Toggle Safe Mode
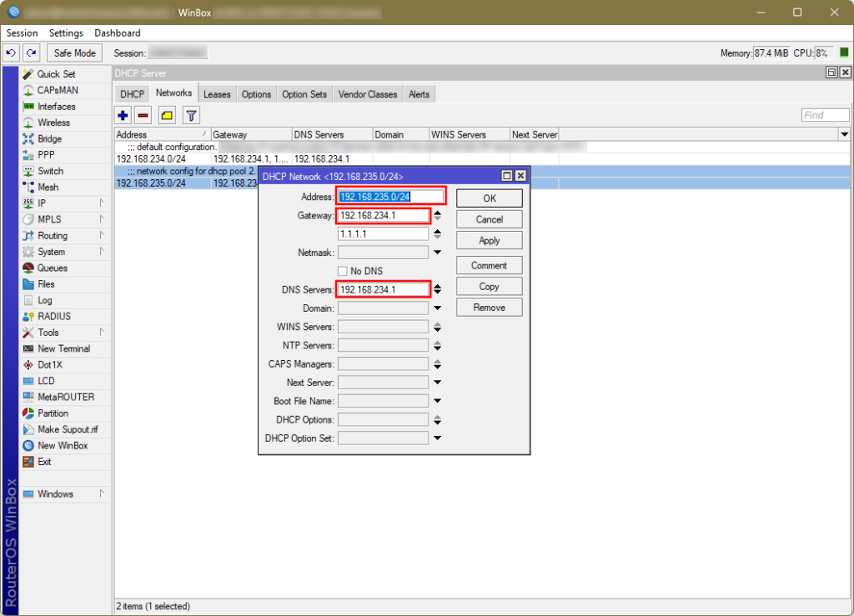 (x=74, y=53)
